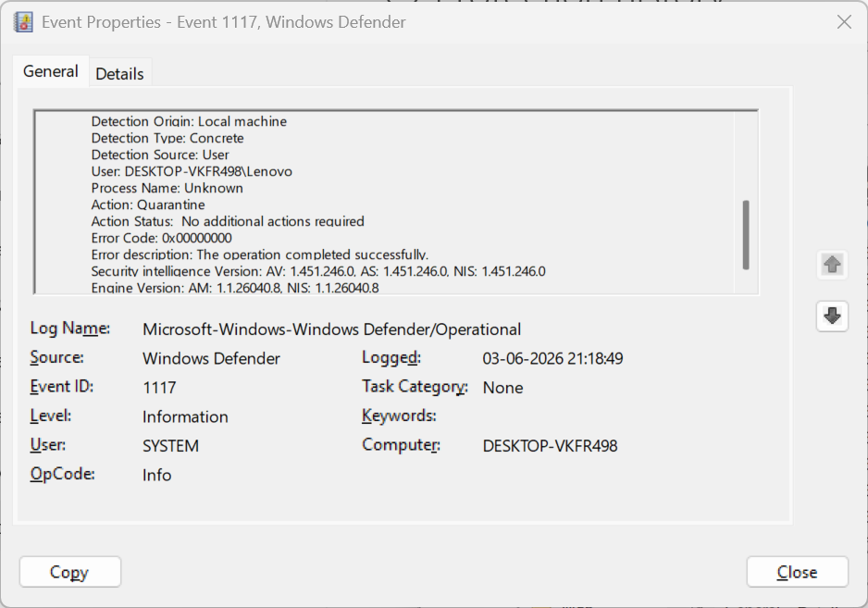Click 'Detection Origin: Local machine' text

pyautogui.click(x=189, y=121)
